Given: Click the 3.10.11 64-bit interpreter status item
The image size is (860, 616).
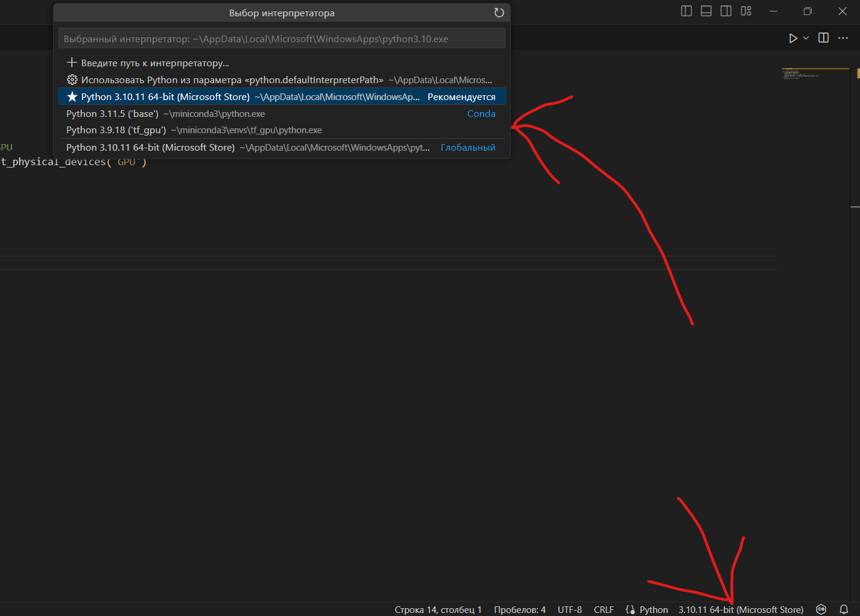Looking at the screenshot, I should [x=741, y=609].
